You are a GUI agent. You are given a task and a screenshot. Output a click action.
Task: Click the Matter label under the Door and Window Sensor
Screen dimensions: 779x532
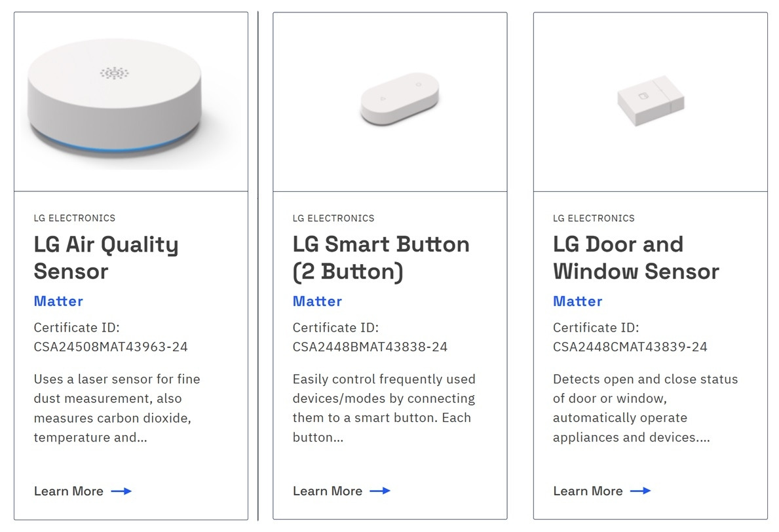(577, 301)
